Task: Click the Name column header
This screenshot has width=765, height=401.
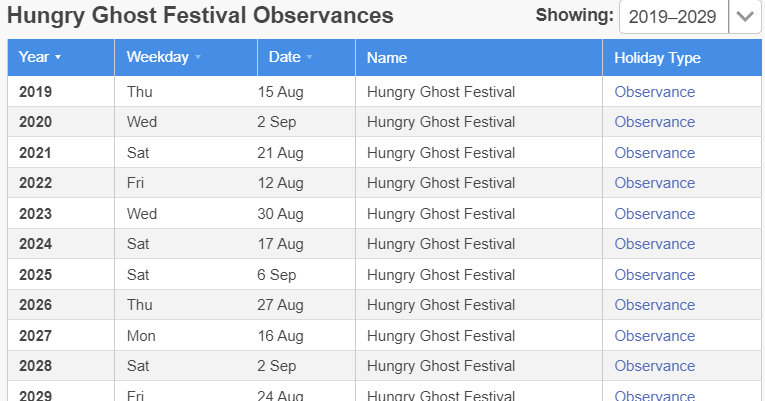Action: coord(386,58)
